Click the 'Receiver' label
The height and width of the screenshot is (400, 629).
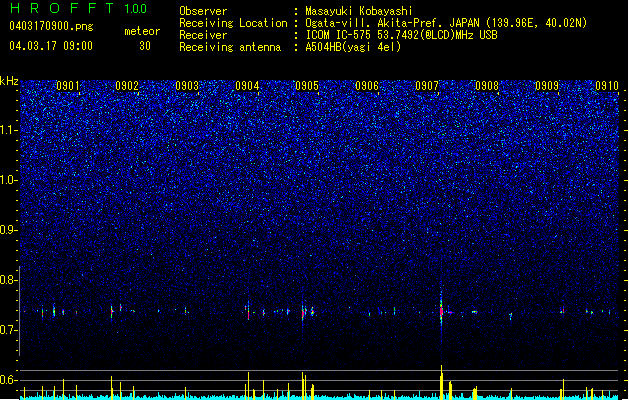(x=203, y=35)
